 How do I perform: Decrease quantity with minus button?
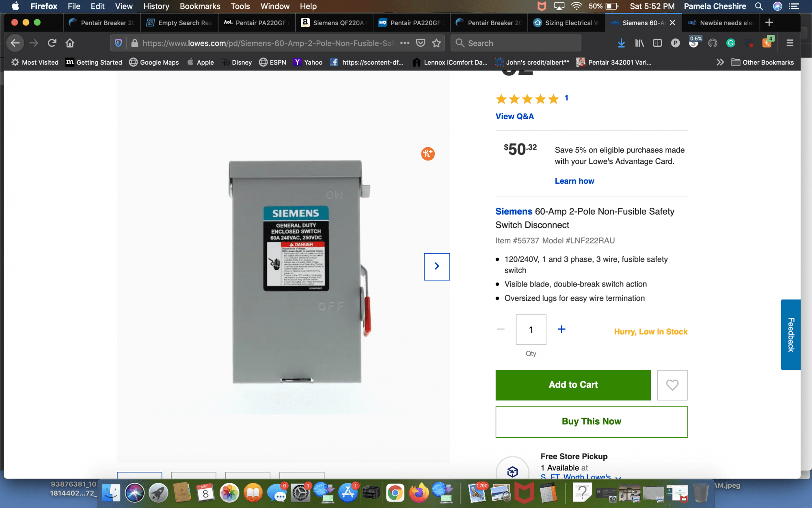tap(501, 329)
